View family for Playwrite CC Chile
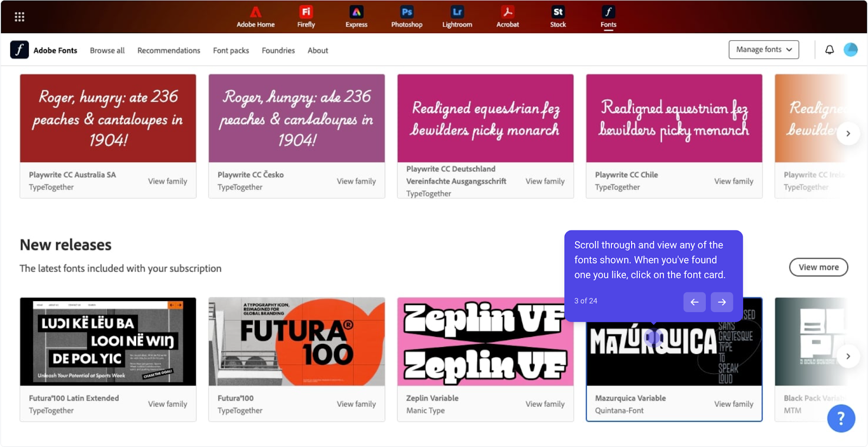This screenshot has height=447, width=868. [733, 181]
